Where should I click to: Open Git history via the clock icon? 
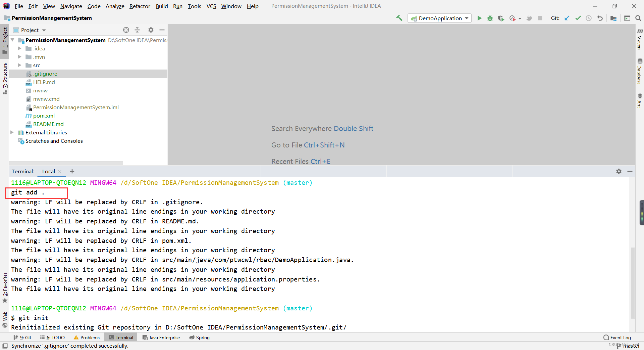coord(589,18)
